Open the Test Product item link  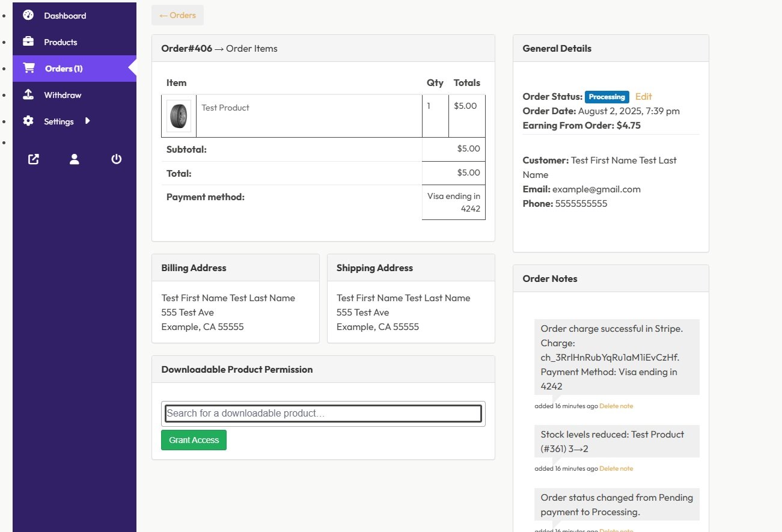225,108
